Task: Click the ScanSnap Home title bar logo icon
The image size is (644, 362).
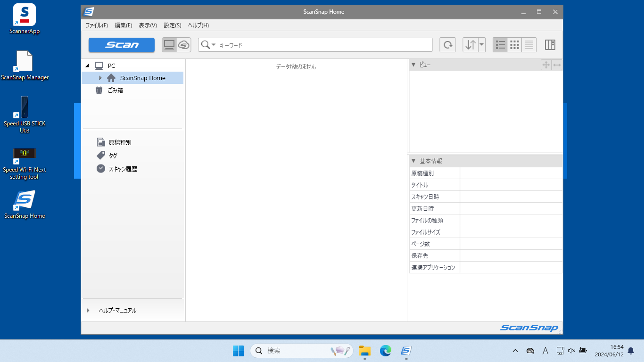Action: 88,12
